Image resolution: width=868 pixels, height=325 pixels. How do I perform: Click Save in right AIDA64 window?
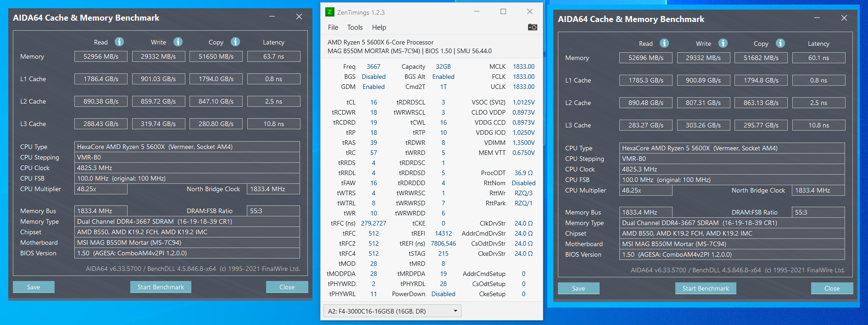coord(579,288)
